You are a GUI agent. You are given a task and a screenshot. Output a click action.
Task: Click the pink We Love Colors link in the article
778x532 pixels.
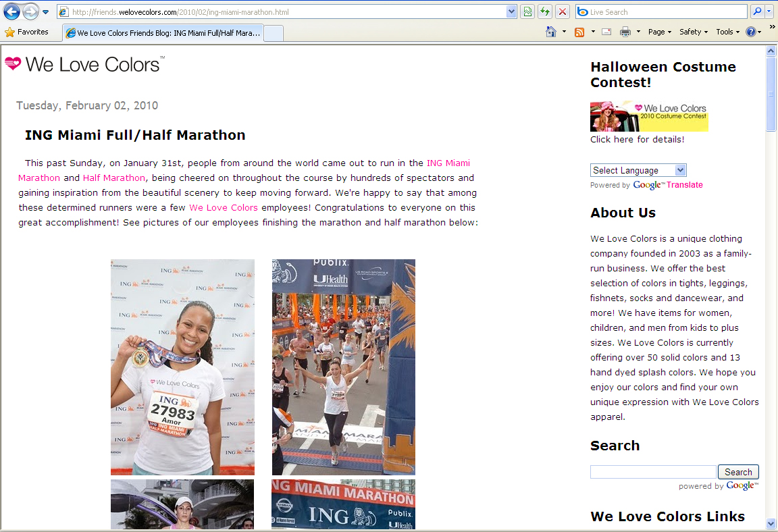pyautogui.click(x=224, y=207)
